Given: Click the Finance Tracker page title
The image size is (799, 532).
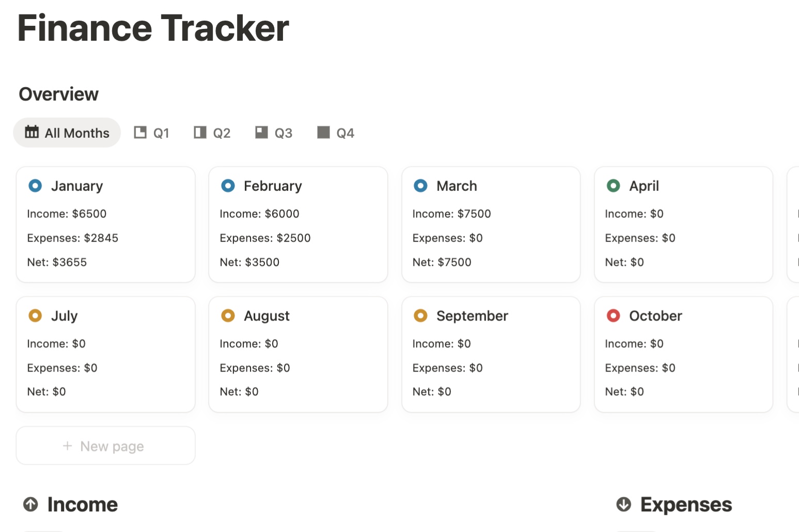Looking at the screenshot, I should click(x=153, y=28).
